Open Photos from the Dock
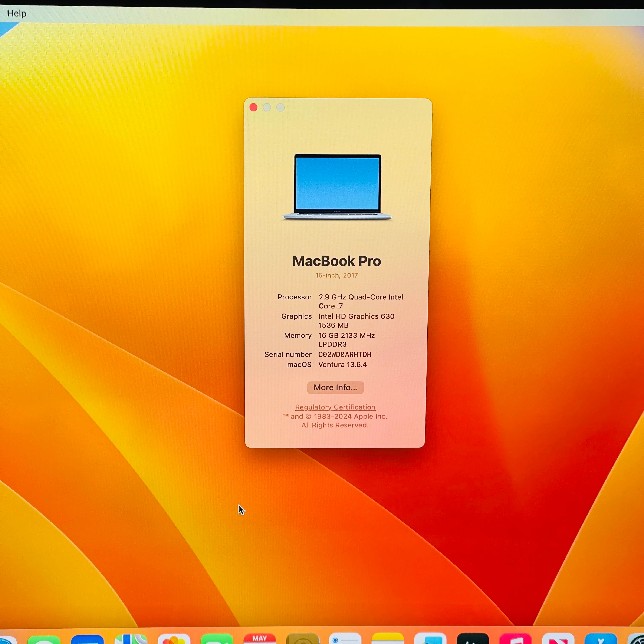Image resolution: width=644 pixels, height=644 pixels. pos(174,639)
